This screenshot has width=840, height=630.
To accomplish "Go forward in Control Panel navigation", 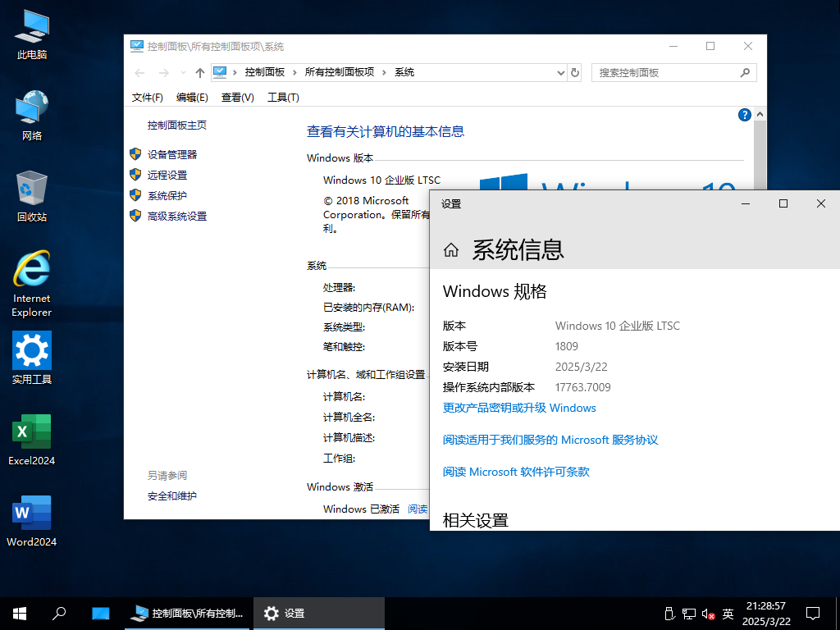I will [164, 73].
